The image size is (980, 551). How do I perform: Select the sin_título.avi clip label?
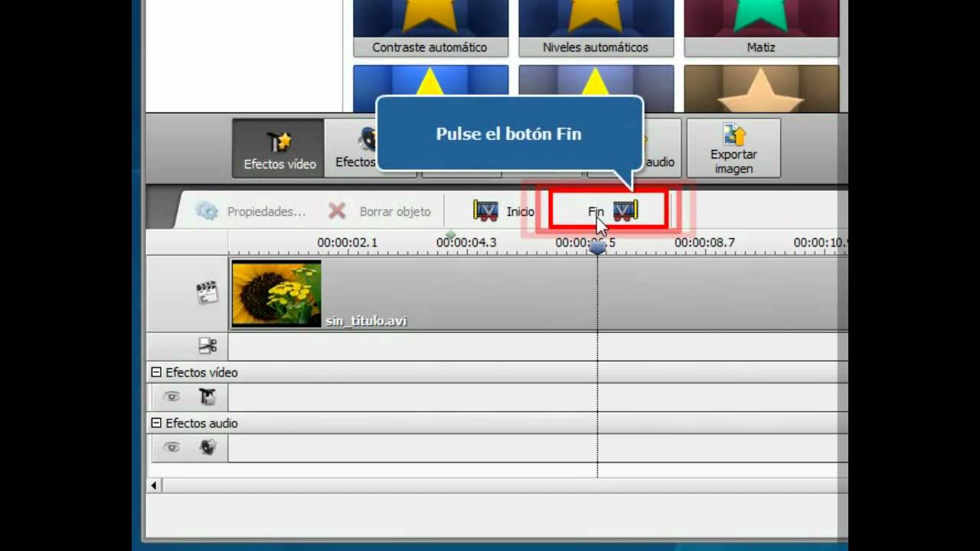[366, 321]
